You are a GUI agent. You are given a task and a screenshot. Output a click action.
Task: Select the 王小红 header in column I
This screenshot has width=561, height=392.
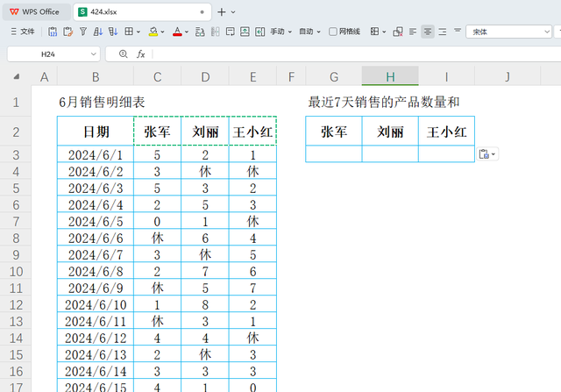coord(446,132)
